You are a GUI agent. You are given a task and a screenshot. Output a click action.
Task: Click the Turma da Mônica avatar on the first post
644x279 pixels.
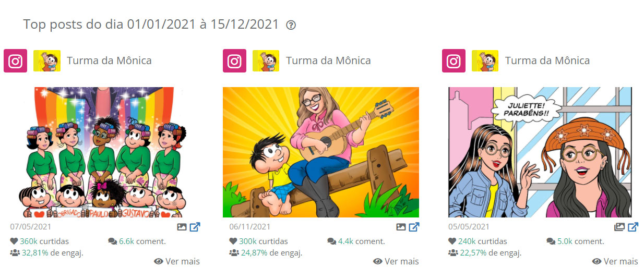tap(47, 60)
